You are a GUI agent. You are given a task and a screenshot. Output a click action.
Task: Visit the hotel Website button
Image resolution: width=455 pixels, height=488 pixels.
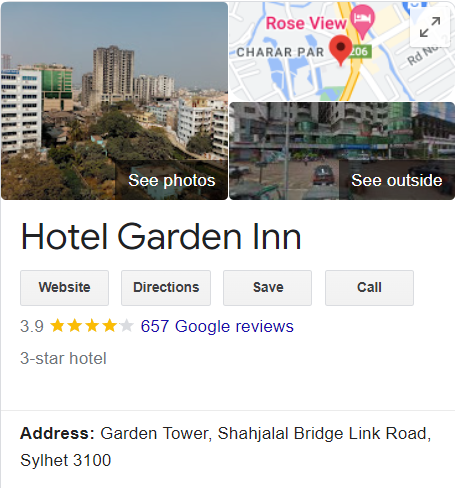64,288
